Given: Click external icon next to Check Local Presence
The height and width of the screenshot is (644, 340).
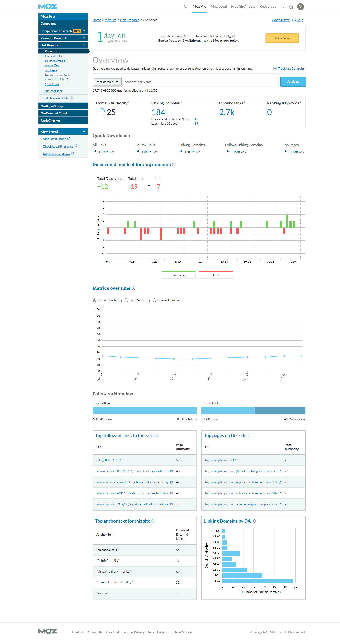Looking at the screenshot, I should pos(76,146).
